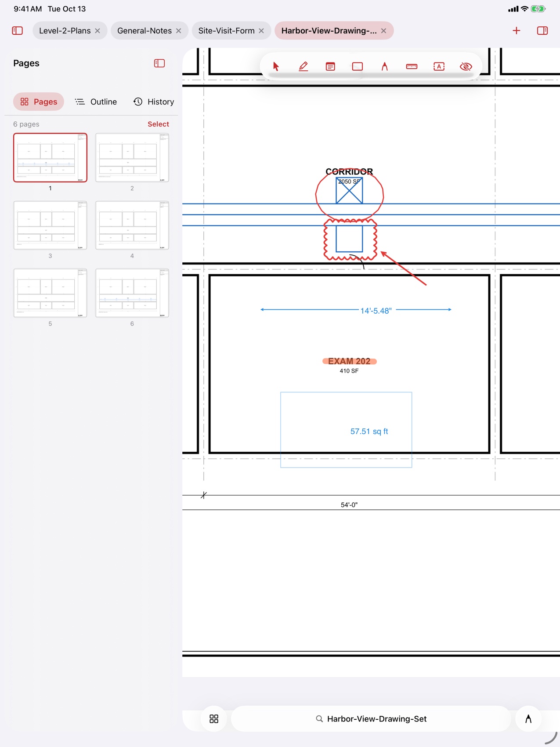Tap the 6 pages count label

(26, 124)
